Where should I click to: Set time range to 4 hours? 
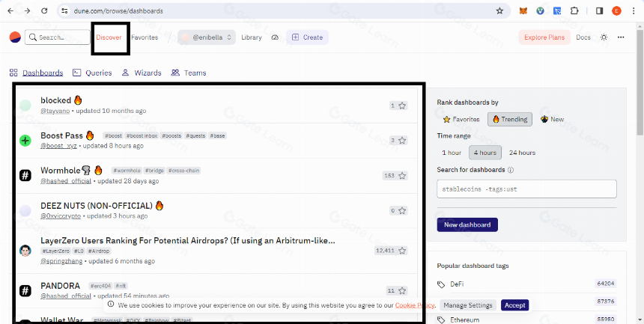[485, 153]
